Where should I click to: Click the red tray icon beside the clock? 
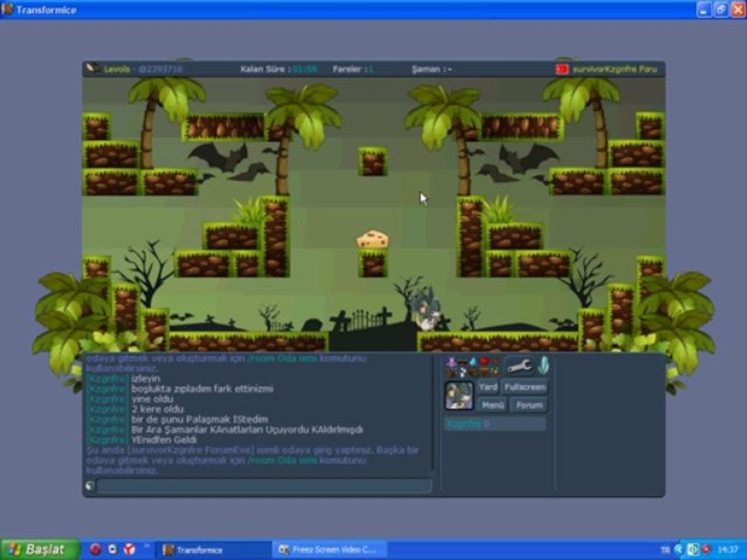[x=706, y=550]
